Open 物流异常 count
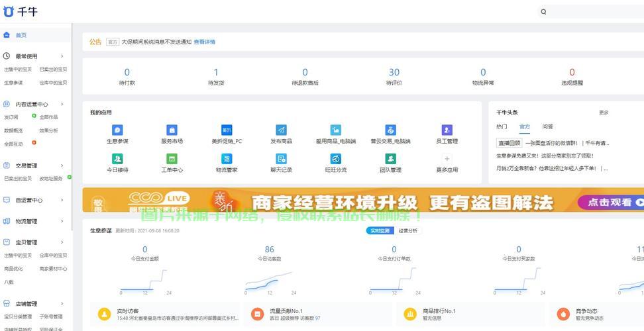The height and width of the screenshot is (331, 644). coord(483,77)
